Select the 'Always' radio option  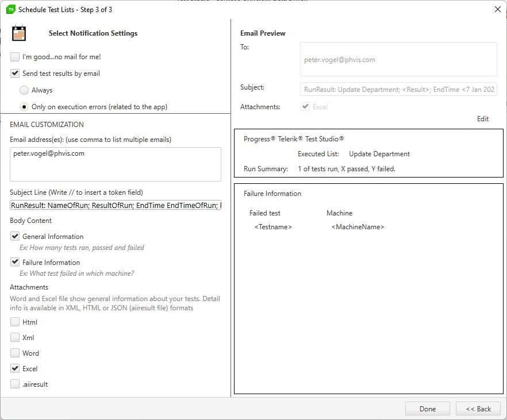pyautogui.click(x=24, y=90)
